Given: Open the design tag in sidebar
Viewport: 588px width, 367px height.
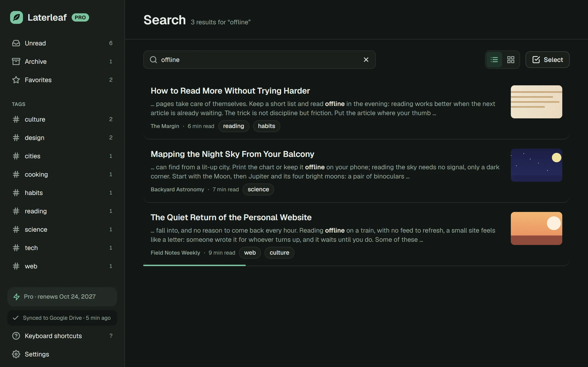Looking at the screenshot, I should [62, 138].
